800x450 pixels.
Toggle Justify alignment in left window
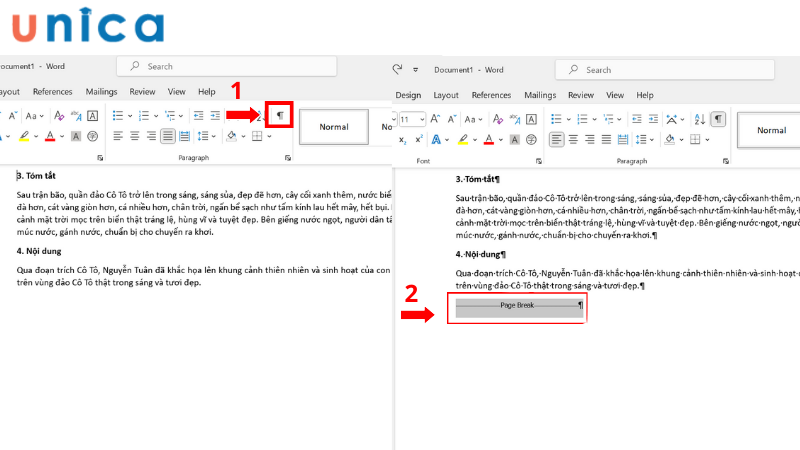(167, 136)
